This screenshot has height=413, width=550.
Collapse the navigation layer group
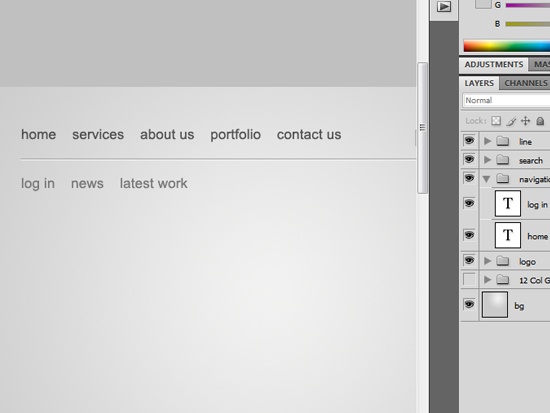pos(487,179)
